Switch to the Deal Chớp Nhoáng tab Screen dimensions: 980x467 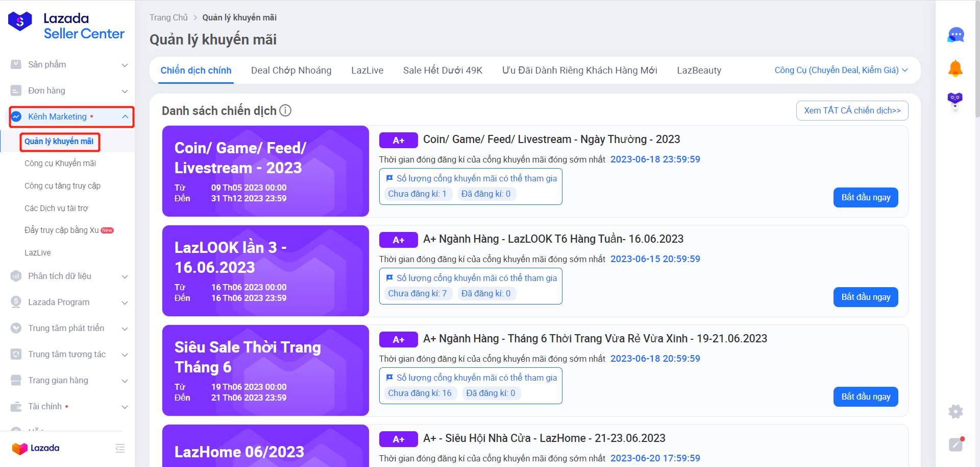[x=291, y=70]
